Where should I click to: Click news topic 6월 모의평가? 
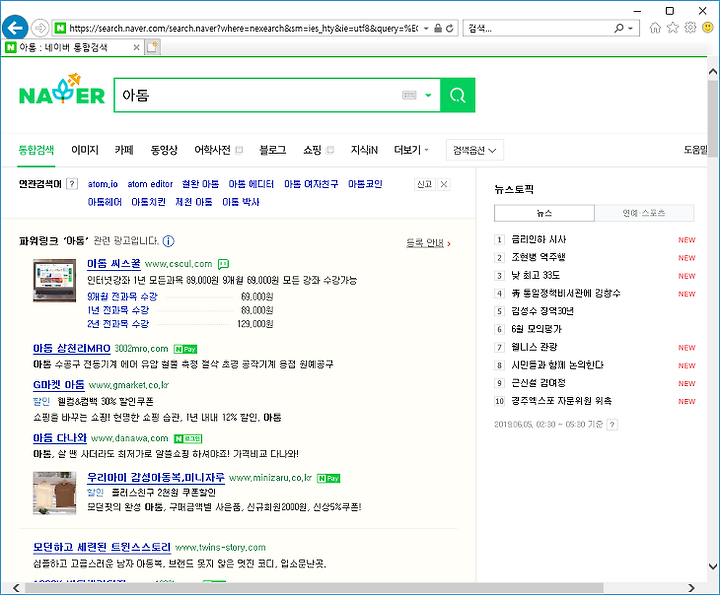(536, 329)
